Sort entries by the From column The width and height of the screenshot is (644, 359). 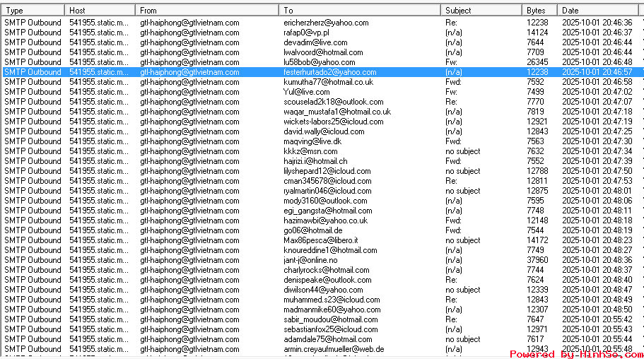click(207, 11)
